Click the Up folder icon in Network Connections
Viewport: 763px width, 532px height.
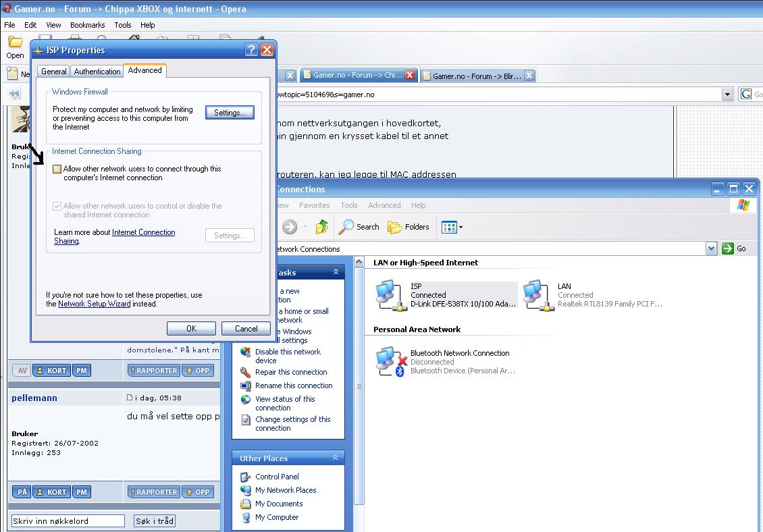pos(321,227)
